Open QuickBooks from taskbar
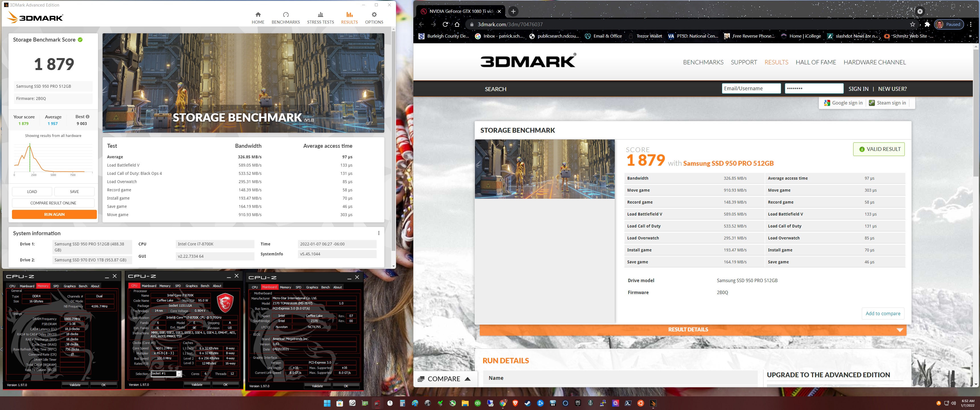Image resolution: width=980 pixels, height=410 pixels. 477,403
